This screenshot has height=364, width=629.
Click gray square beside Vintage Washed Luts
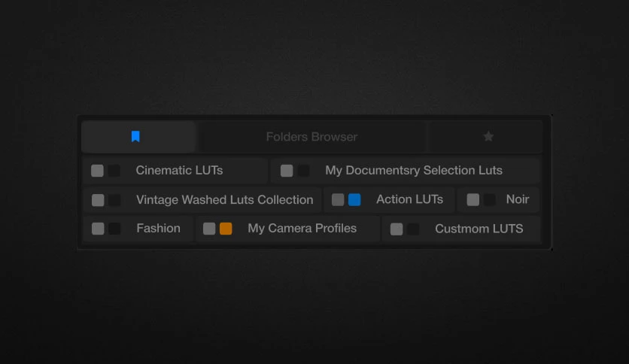(98, 199)
